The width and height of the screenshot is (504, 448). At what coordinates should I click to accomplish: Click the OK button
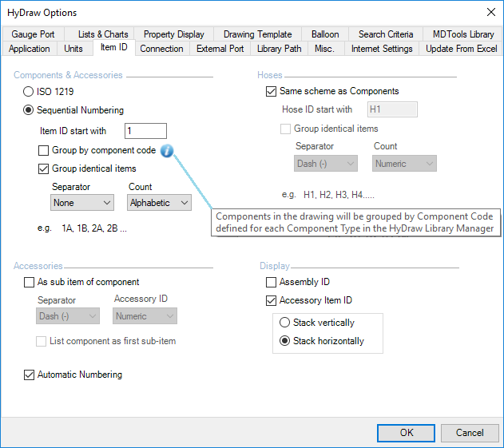pyautogui.click(x=407, y=433)
